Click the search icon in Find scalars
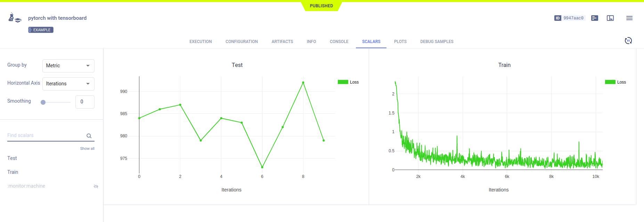Viewport: 644px width, 222px height. coord(89,136)
